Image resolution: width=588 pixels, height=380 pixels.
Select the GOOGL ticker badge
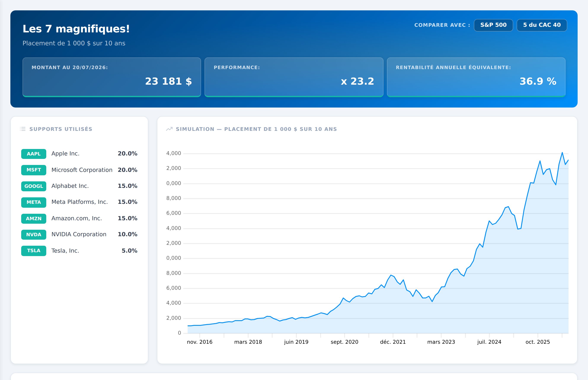point(34,186)
